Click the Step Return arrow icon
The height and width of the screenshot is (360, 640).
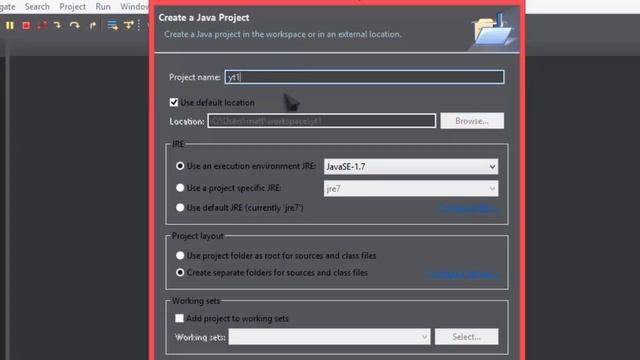coord(93,25)
